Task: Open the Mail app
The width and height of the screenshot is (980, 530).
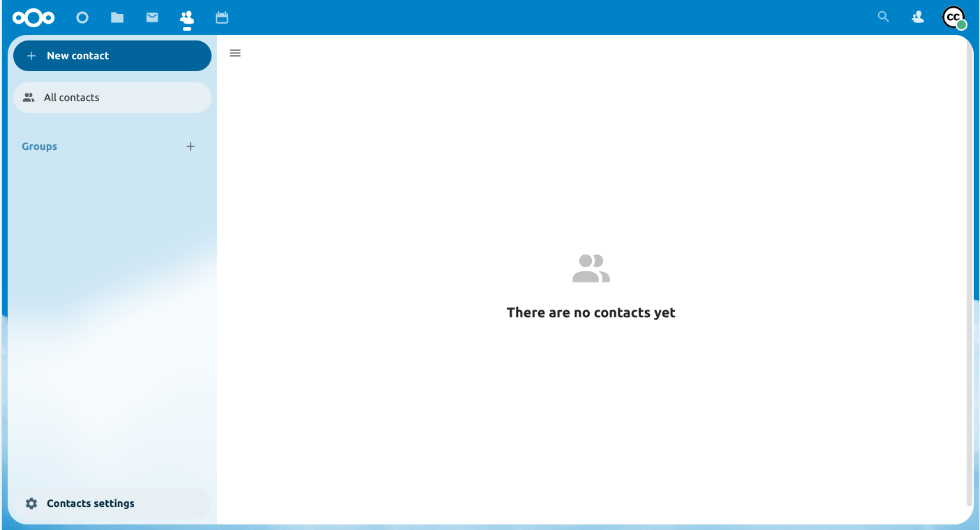Action: point(152,17)
